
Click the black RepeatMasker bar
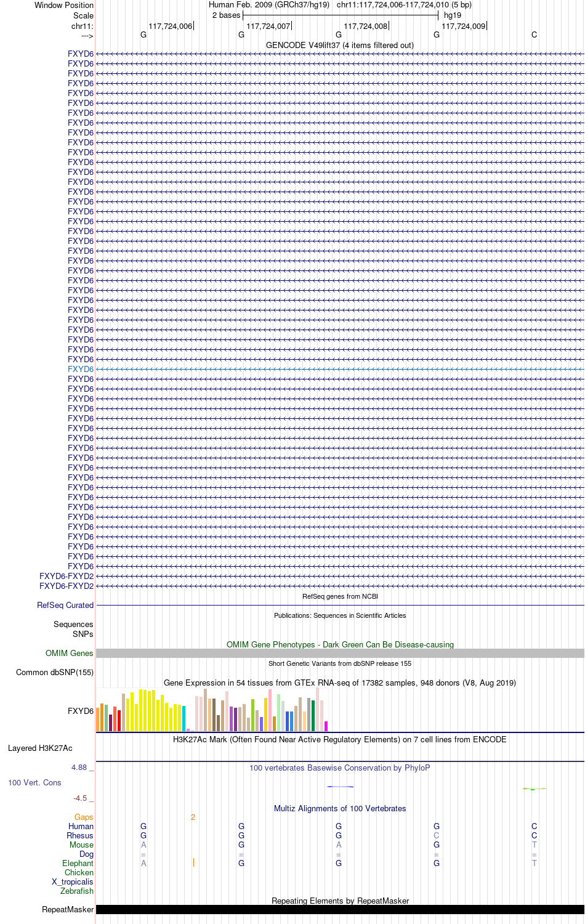(340, 909)
